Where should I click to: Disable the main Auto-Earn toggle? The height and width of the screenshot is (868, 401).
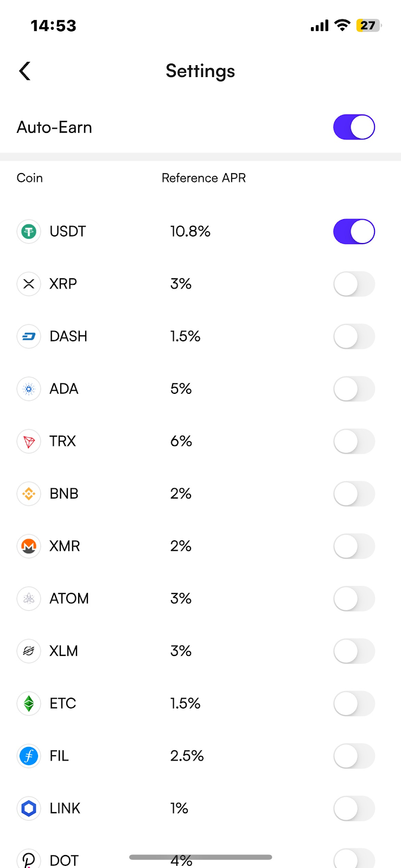pyautogui.click(x=354, y=127)
